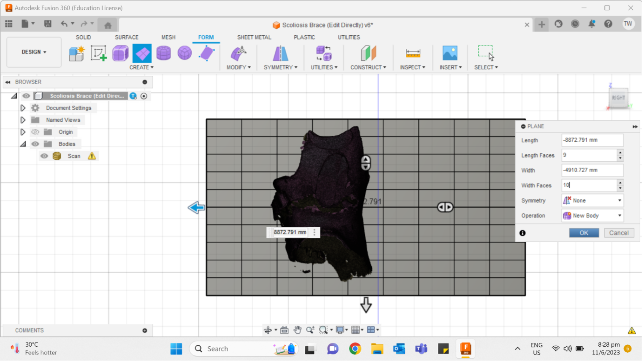This screenshot has height=362, width=644.
Task: Open the data panel grid icon
Action: coord(9,24)
